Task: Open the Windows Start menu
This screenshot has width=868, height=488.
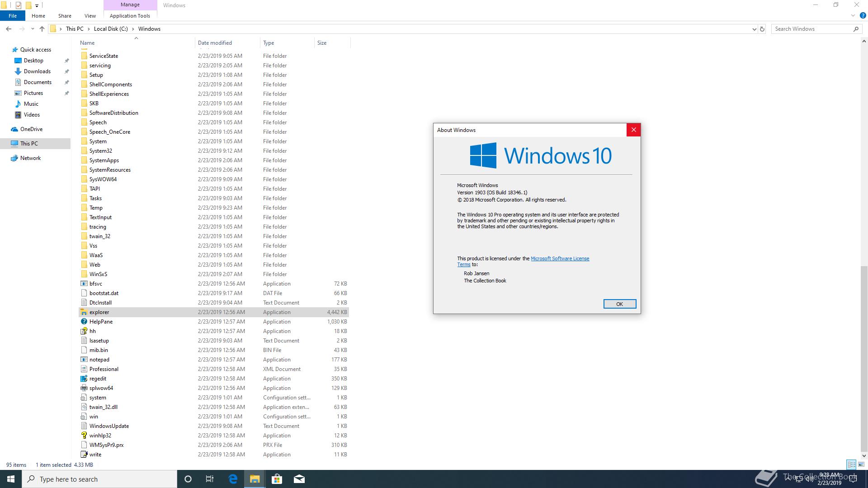Action: tap(11, 479)
